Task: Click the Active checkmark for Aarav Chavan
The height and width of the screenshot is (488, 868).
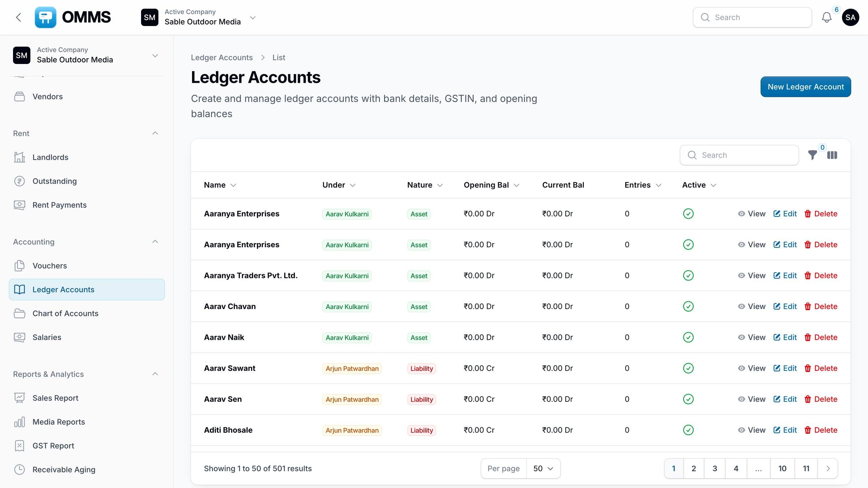Action: [688, 307]
